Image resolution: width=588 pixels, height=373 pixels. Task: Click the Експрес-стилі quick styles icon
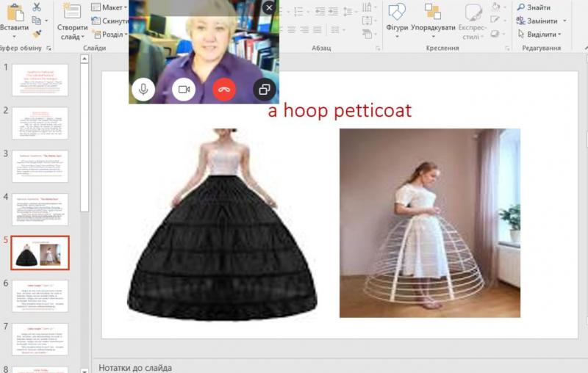pyautogui.click(x=473, y=12)
